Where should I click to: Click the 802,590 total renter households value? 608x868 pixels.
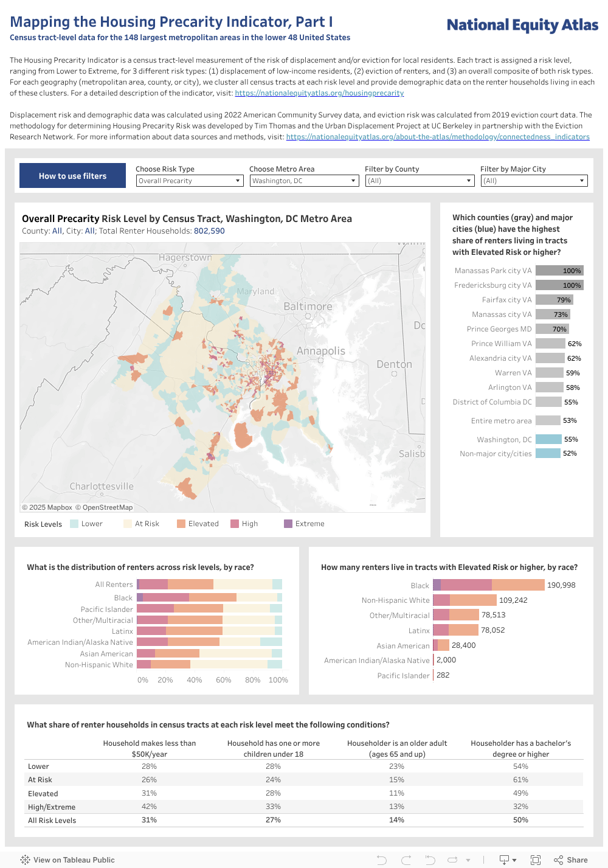(209, 231)
